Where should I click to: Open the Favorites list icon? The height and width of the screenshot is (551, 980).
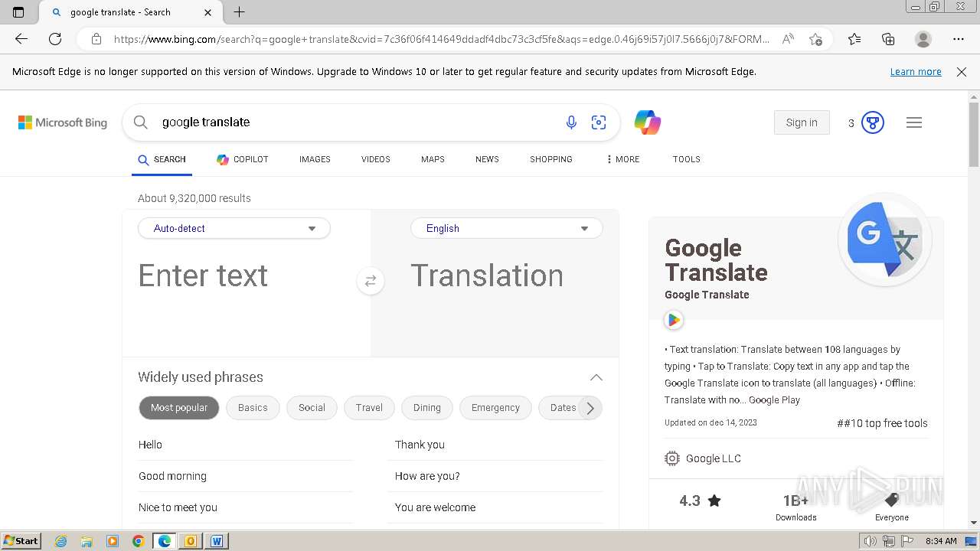tap(854, 39)
